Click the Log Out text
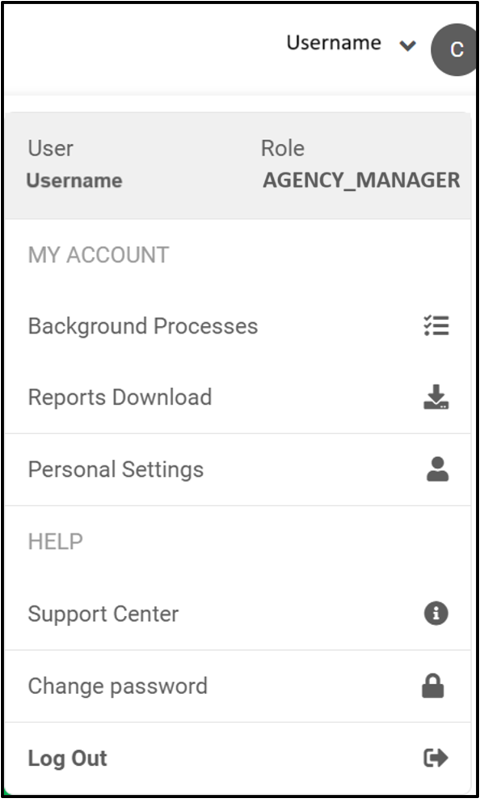Viewport: 480px width, 799px height. click(x=67, y=758)
